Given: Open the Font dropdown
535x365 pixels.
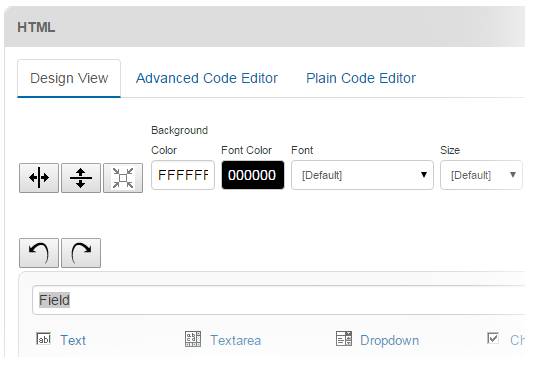Looking at the screenshot, I should click(x=362, y=175).
